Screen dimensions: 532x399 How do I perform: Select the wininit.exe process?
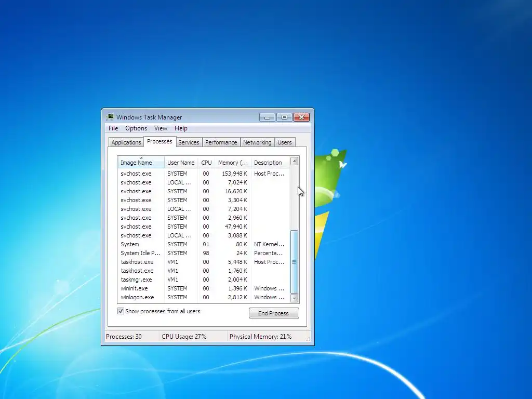click(x=204, y=288)
